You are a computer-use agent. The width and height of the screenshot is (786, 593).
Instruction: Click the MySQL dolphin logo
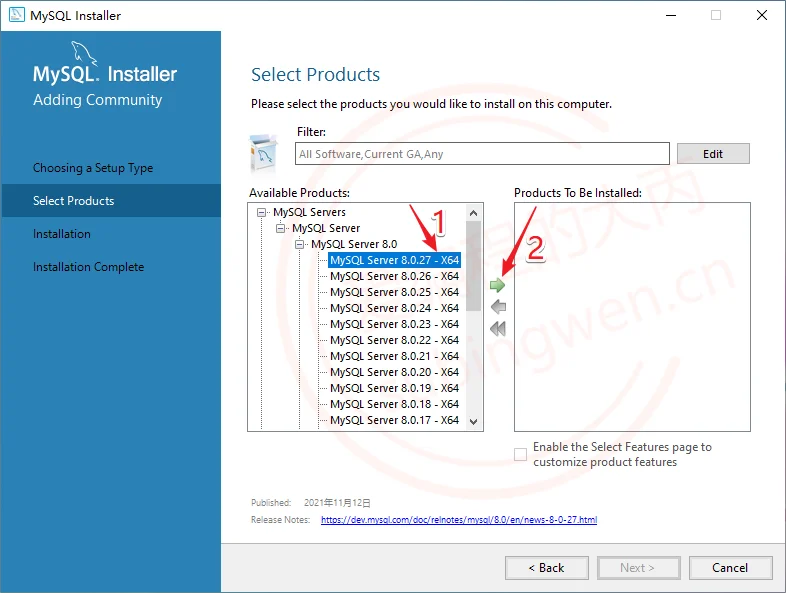click(84, 53)
